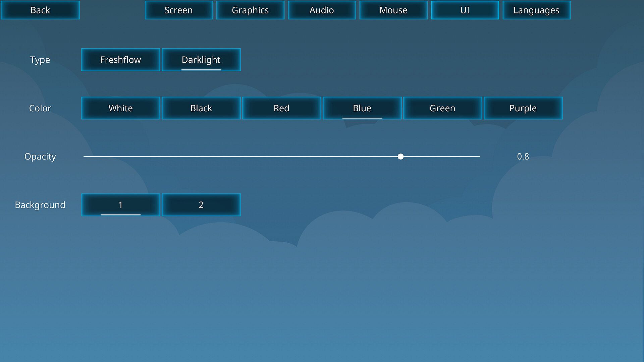Open the Languages tab

pos(536,10)
